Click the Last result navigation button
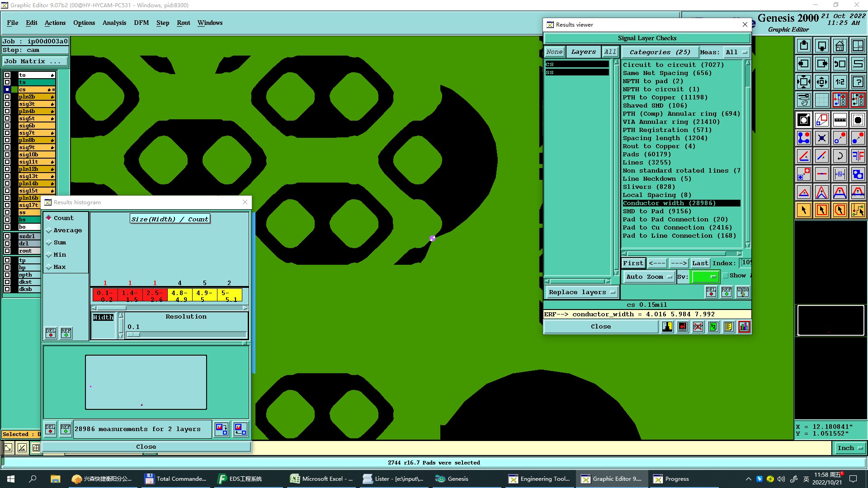This screenshot has width=868, height=488. pyautogui.click(x=699, y=263)
